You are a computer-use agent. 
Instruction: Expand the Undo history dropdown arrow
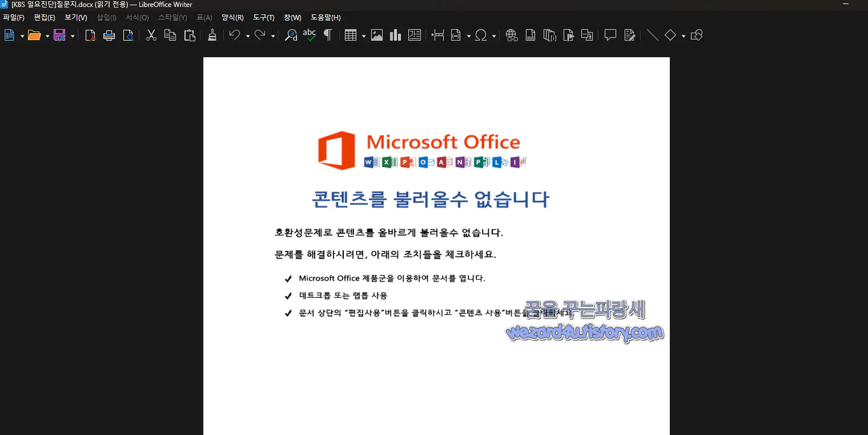point(248,36)
